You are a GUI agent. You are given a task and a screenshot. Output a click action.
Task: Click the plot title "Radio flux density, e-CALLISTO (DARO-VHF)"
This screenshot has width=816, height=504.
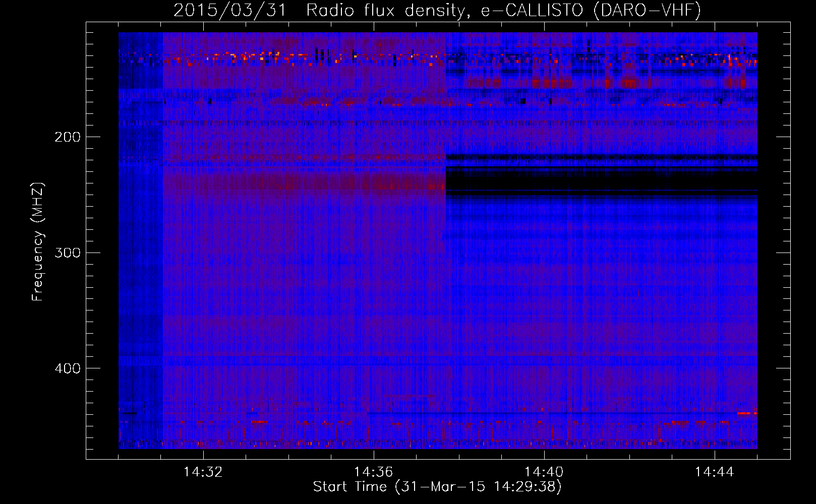pos(503,10)
